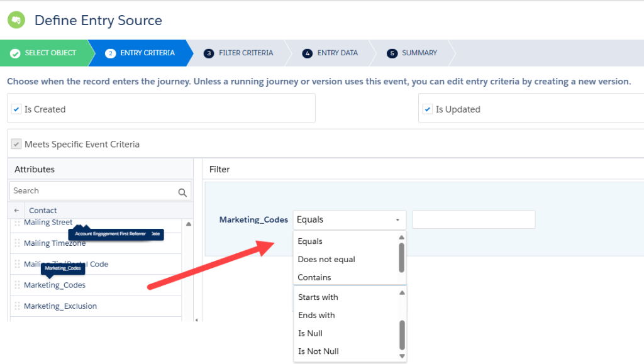Click drag handle next to Mailing Timezone
This screenshot has height=364, width=644.
(18, 243)
